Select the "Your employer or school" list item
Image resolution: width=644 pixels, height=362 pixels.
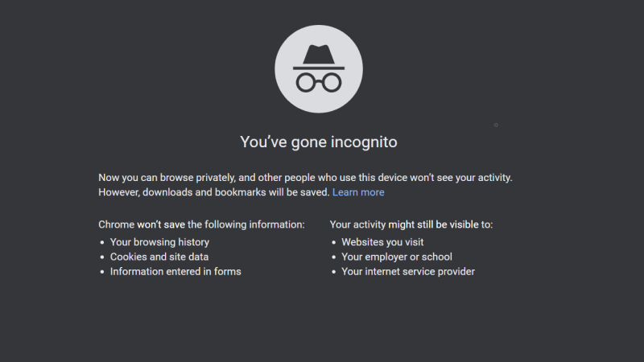pos(397,257)
